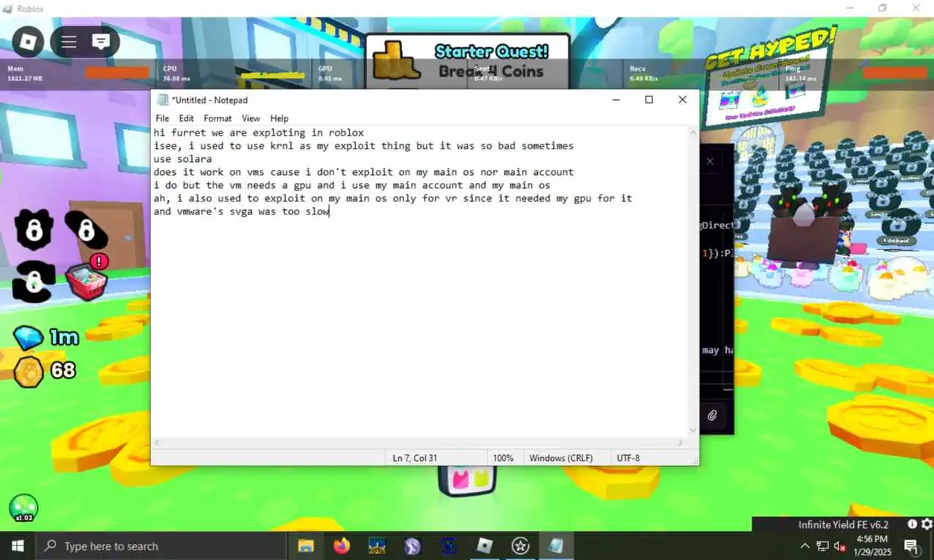
Task: Click the blue diamond currency icon
Action: coord(28,338)
